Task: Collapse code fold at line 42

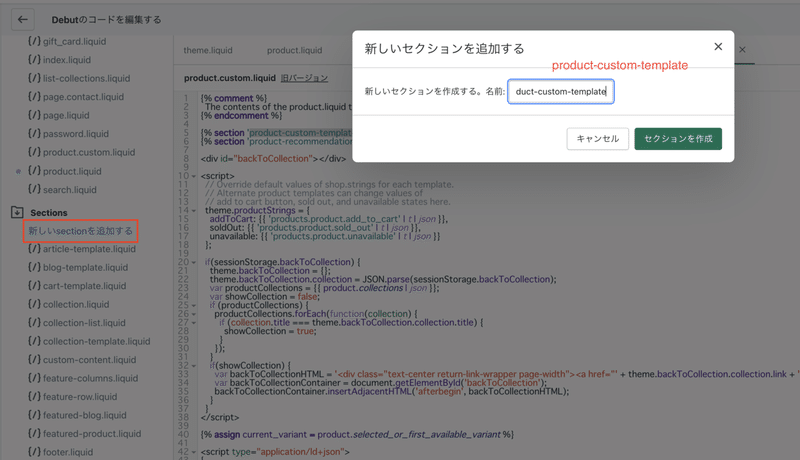Action: coord(194,452)
